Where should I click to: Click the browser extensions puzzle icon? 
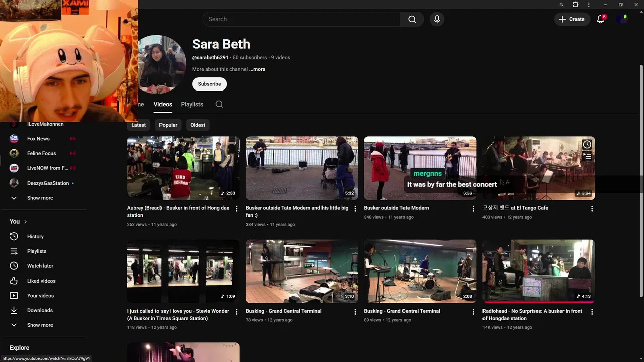pyautogui.click(x=575, y=5)
